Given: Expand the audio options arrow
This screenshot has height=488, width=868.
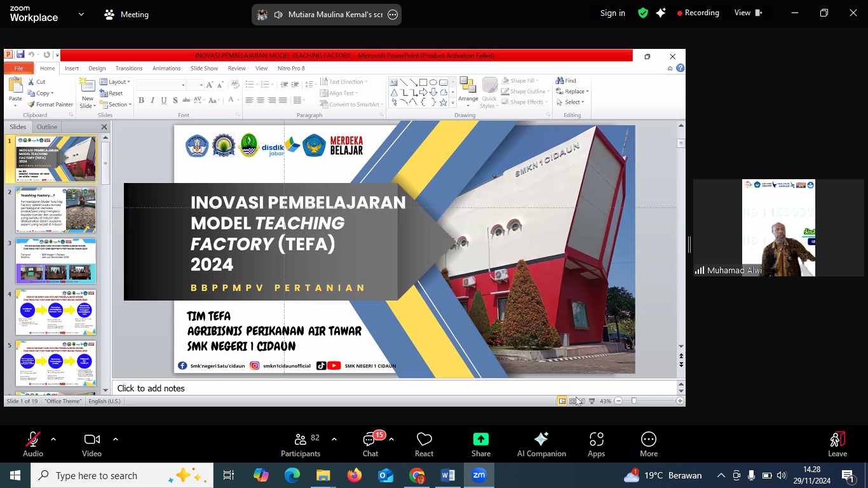Looking at the screenshot, I should pyautogui.click(x=53, y=439).
